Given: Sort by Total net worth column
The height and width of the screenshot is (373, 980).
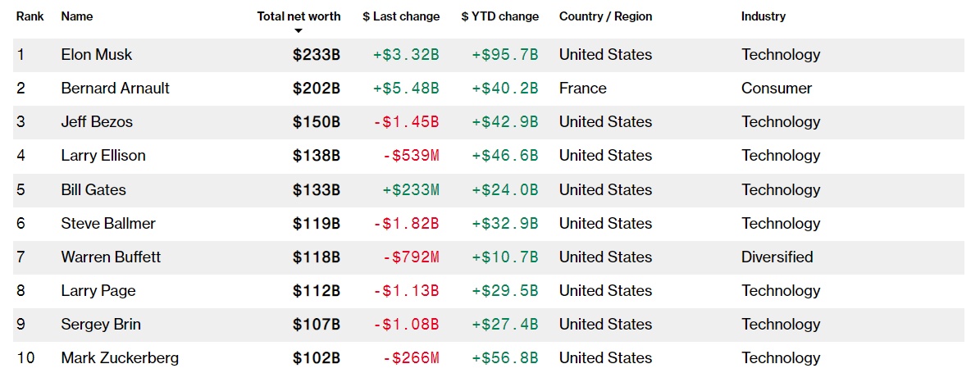Looking at the screenshot, I should pyautogui.click(x=299, y=16).
